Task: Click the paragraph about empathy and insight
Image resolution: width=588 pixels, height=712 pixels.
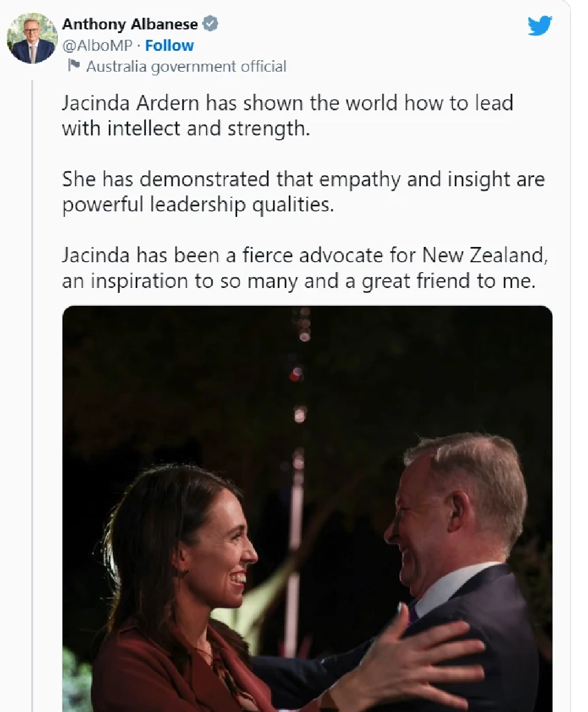Action: [x=303, y=191]
